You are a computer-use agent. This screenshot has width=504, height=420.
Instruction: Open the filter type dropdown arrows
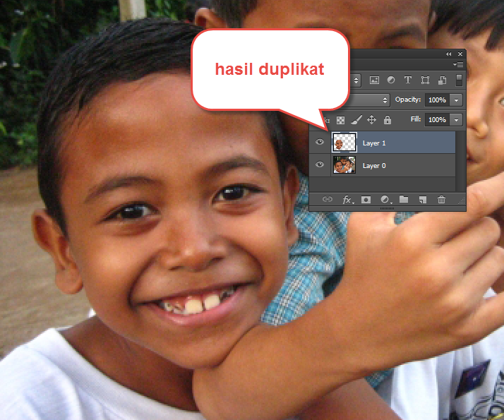pos(356,80)
